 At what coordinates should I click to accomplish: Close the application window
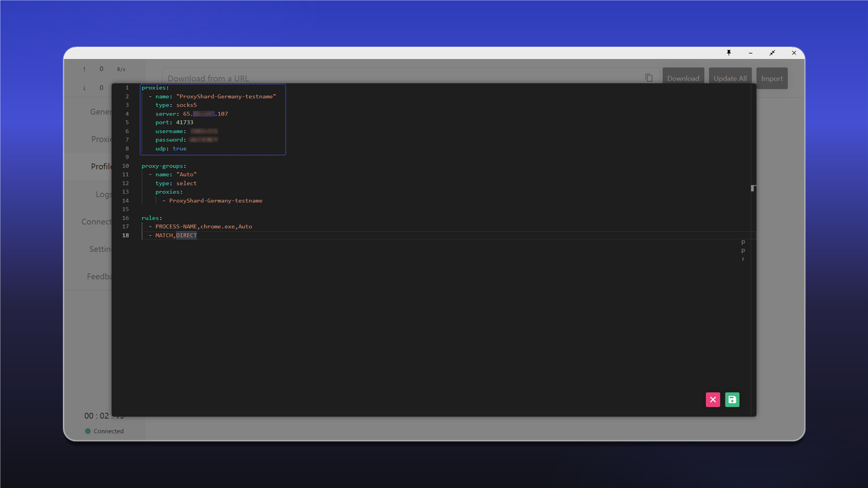pos(794,53)
